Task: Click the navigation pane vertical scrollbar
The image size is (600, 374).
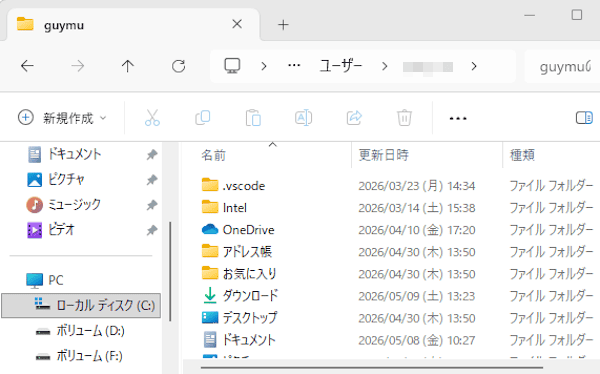Action: (170, 272)
